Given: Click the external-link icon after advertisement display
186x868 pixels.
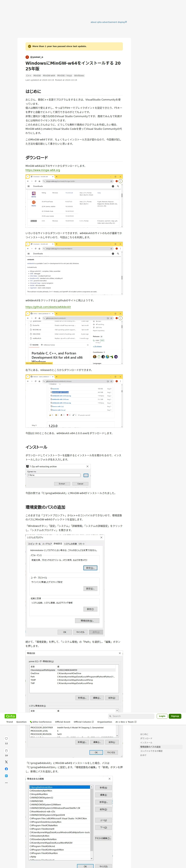Looking at the screenshot, I should (126, 22).
